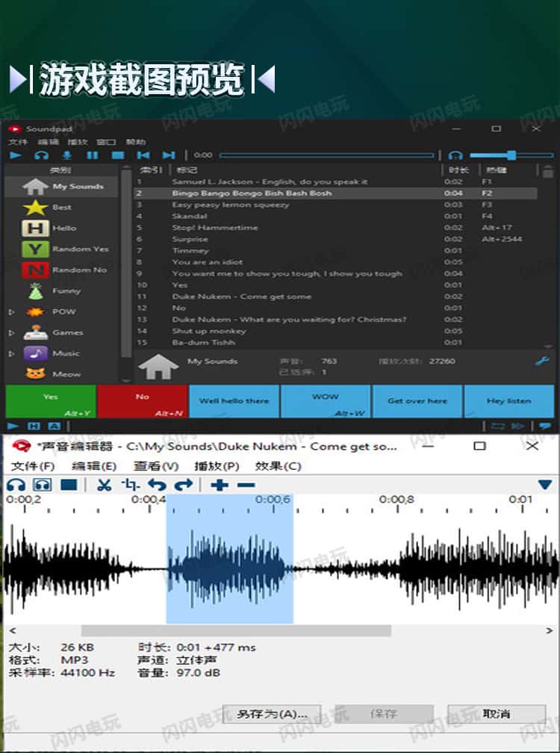The width and height of the screenshot is (560, 753).
Task: Click the playback progress bar next to 0:00
Action: tap(327, 155)
